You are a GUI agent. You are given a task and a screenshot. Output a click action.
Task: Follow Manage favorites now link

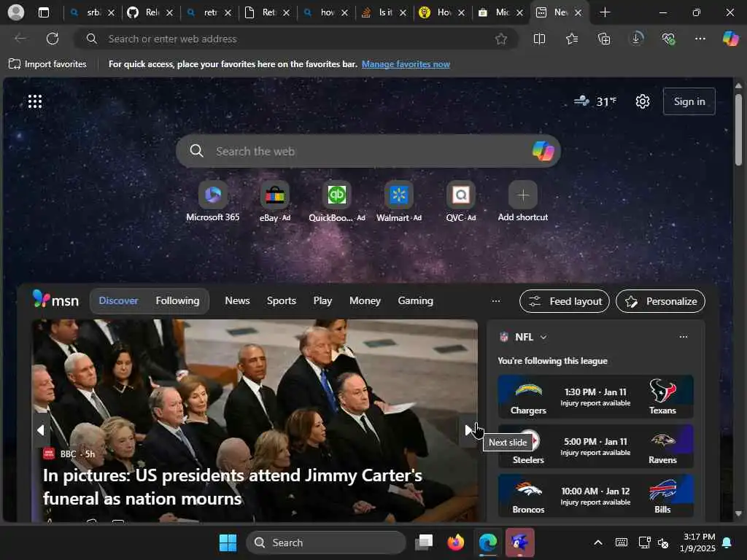[406, 64]
